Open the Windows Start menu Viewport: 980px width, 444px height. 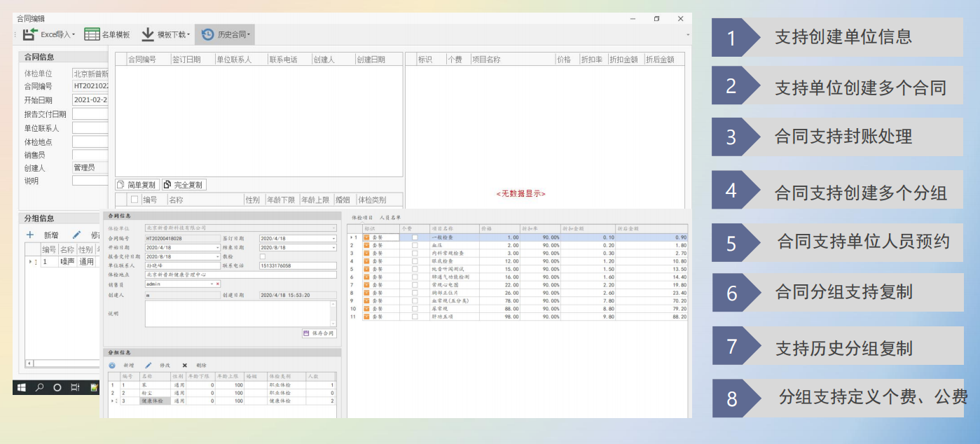coord(21,387)
